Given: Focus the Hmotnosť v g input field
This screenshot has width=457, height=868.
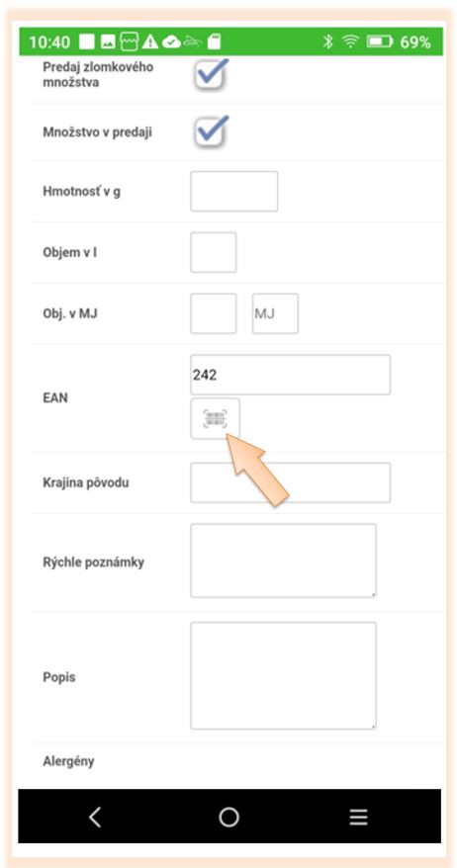Looking at the screenshot, I should coord(233,191).
